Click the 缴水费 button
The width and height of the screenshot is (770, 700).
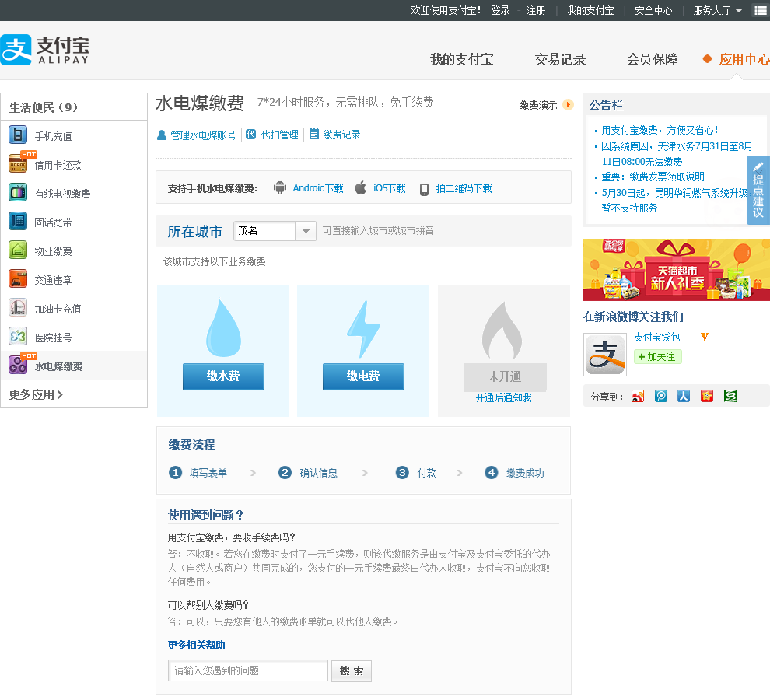click(x=223, y=376)
